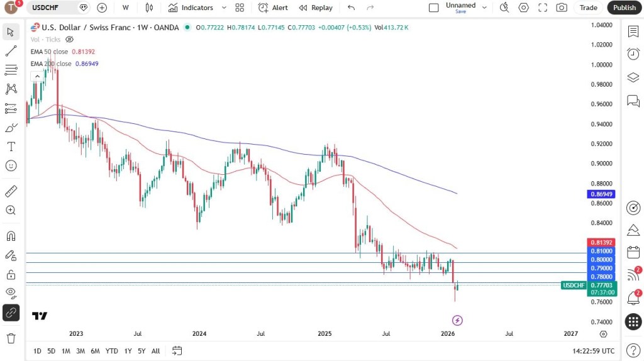Open the watchlist panel icon
Screen dimensions: 644x361
tap(633, 31)
